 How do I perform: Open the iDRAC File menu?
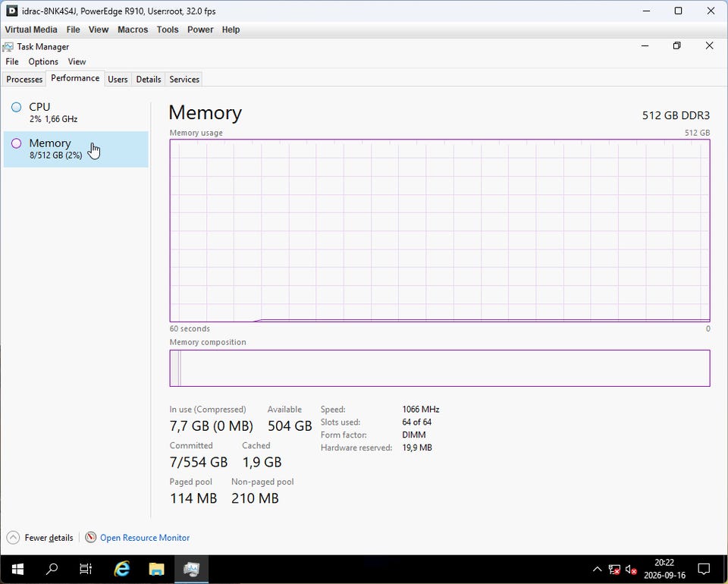(x=74, y=30)
